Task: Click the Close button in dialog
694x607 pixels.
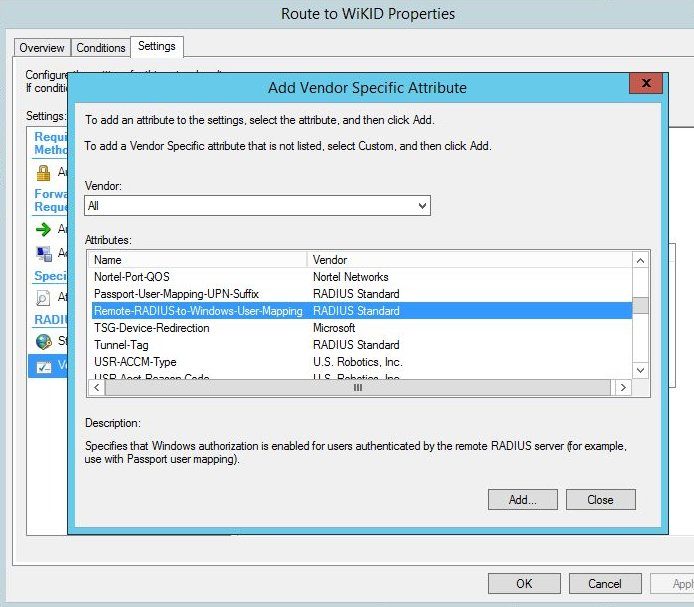Action: [601, 499]
